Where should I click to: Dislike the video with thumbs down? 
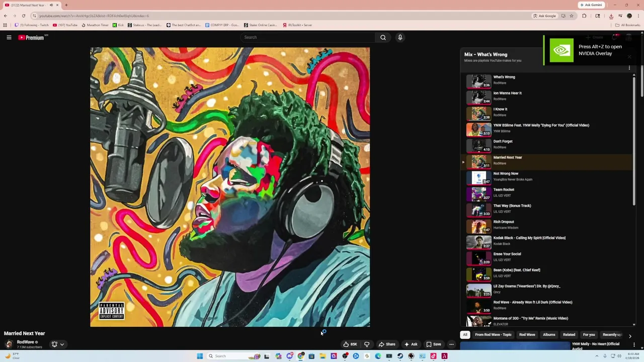point(367,344)
